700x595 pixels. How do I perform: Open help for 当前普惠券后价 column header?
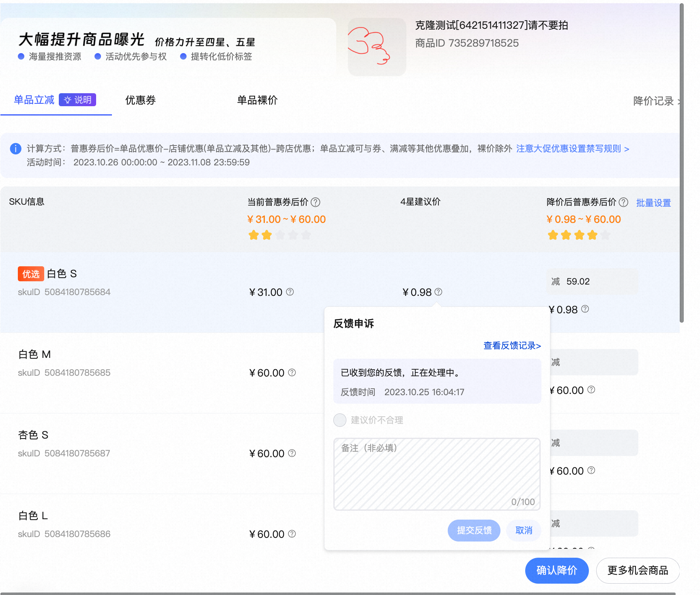pos(316,202)
